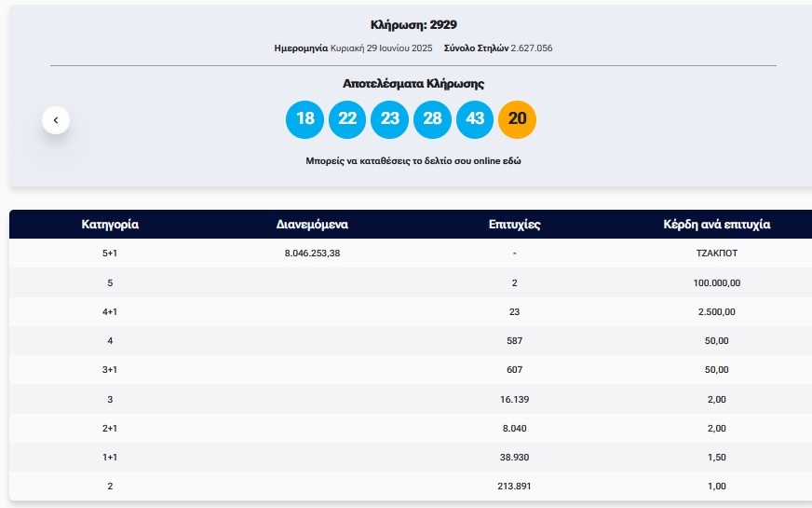Click the Διανεμόμενα column header
The width and height of the screenshot is (812, 508).
tap(312, 225)
